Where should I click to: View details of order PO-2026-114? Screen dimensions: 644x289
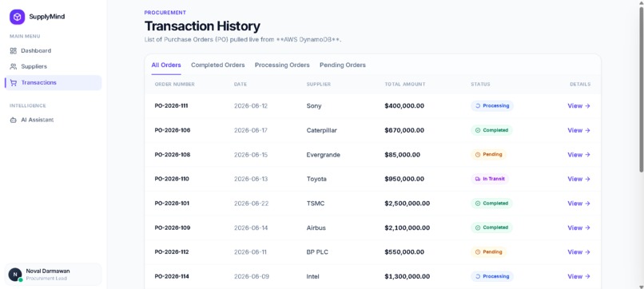(578, 276)
